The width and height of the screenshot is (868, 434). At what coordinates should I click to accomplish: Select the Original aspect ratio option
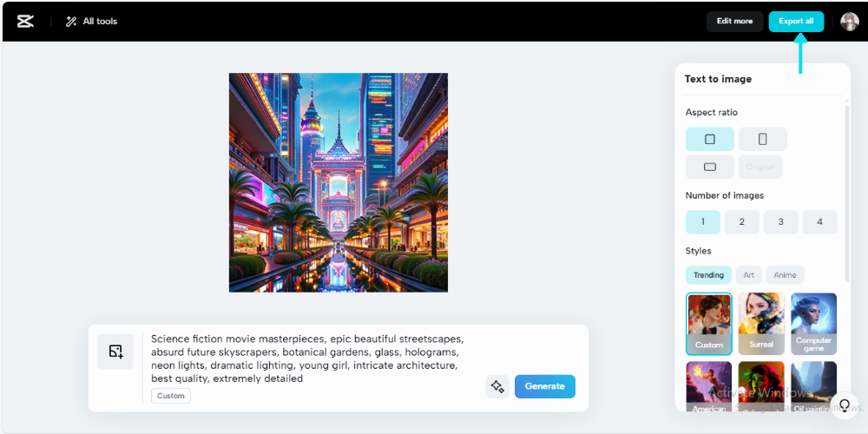click(760, 167)
